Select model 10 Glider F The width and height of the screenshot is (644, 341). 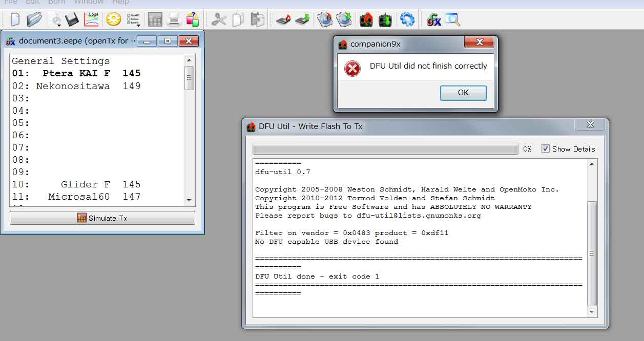pyautogui.click(x=97, y=184)
